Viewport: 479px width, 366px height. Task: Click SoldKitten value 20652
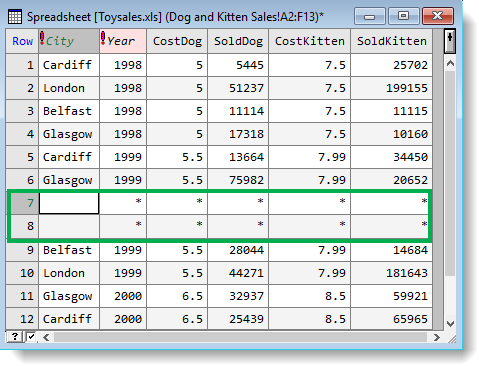click(x=392, y=180)
